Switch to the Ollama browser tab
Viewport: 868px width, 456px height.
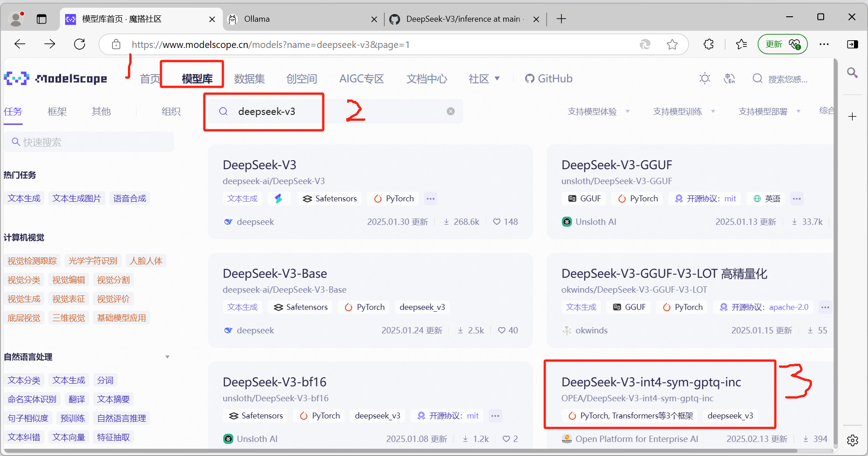(303, 19)
